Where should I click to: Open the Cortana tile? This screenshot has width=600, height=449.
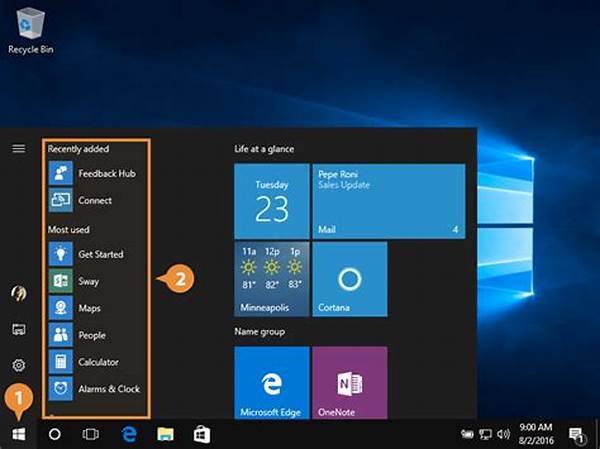click(350, 279)
